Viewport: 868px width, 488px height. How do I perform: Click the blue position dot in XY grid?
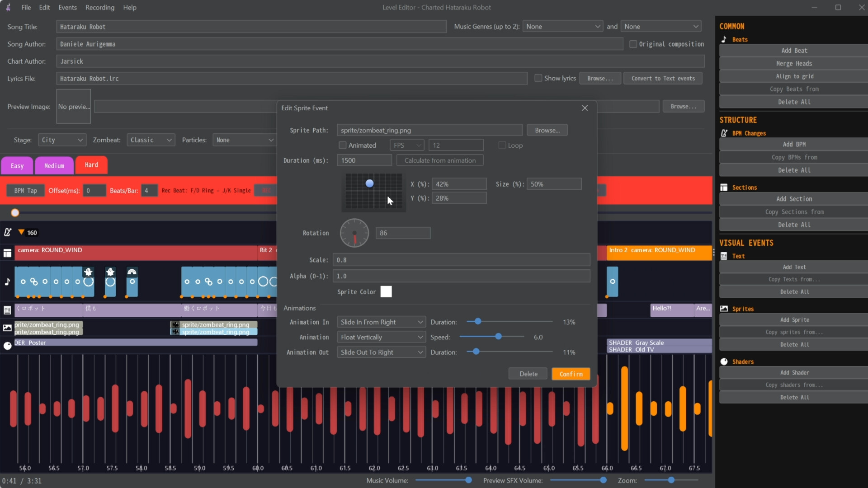(369, 183)
